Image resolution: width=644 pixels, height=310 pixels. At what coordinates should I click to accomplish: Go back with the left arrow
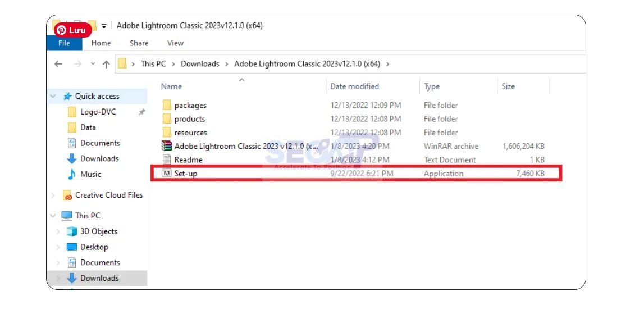coord(58,64)
